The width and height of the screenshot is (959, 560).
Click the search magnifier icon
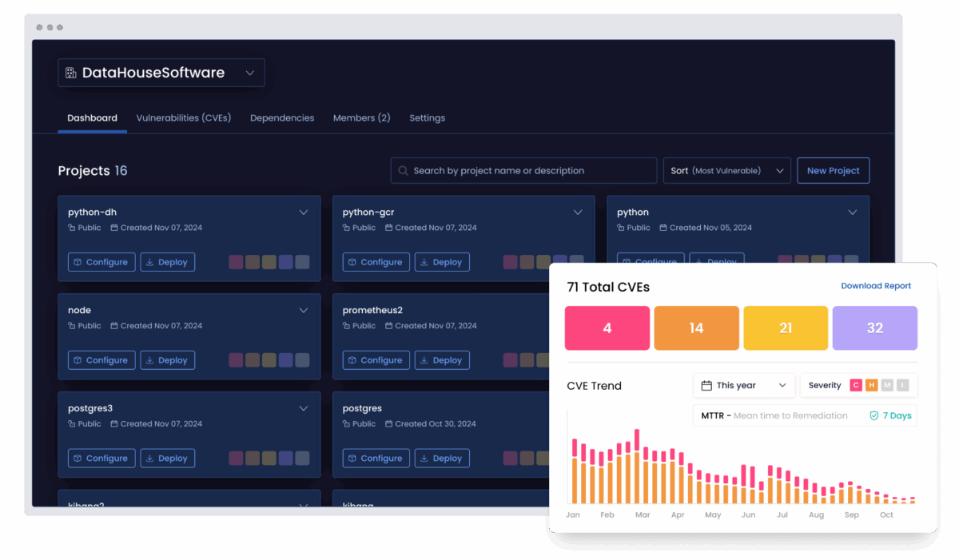(404, 171)
